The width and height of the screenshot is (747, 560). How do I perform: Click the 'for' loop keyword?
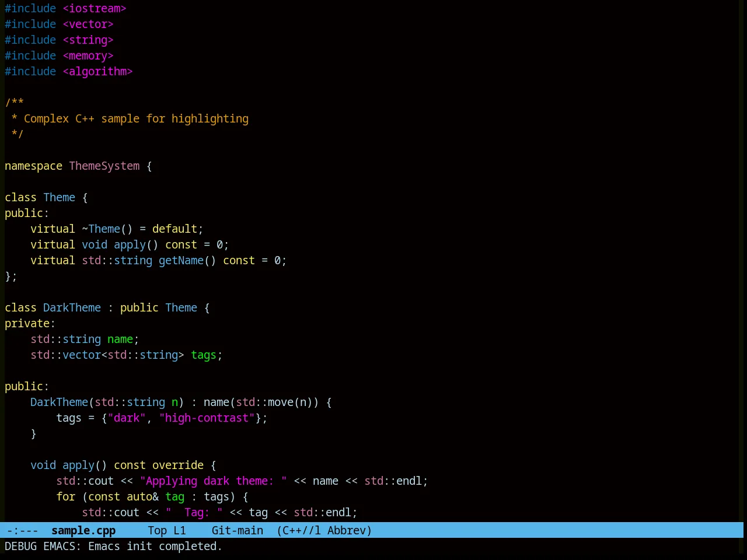(65, 496)
